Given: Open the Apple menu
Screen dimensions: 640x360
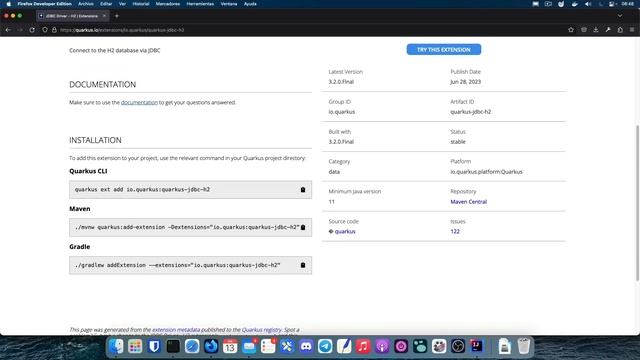Looking at the screenshot, I should pos(9,4).
